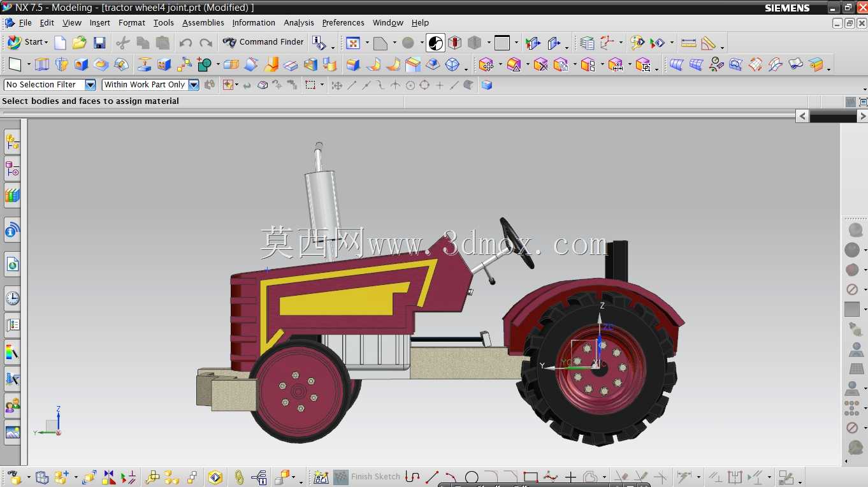The height and width of the screenshot is (487, 868).
Task: Click the Finish Sketch button
Action: click(367, 477)
